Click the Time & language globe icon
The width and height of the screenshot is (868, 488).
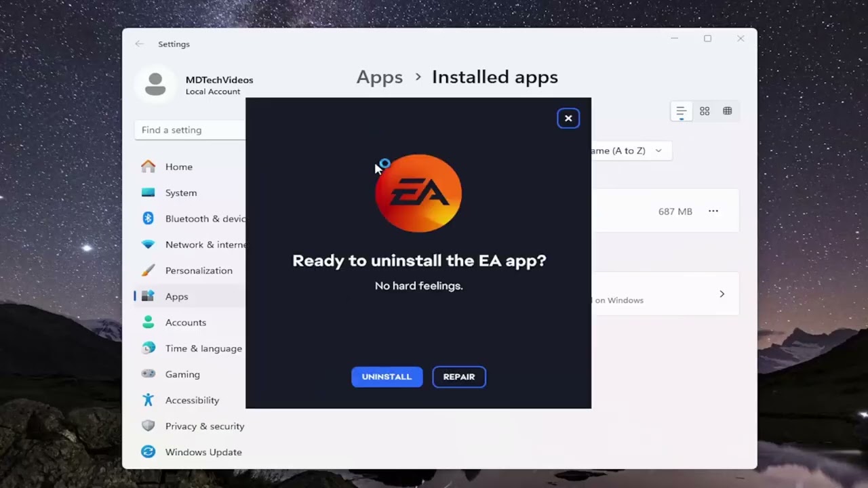coord(148,348)
